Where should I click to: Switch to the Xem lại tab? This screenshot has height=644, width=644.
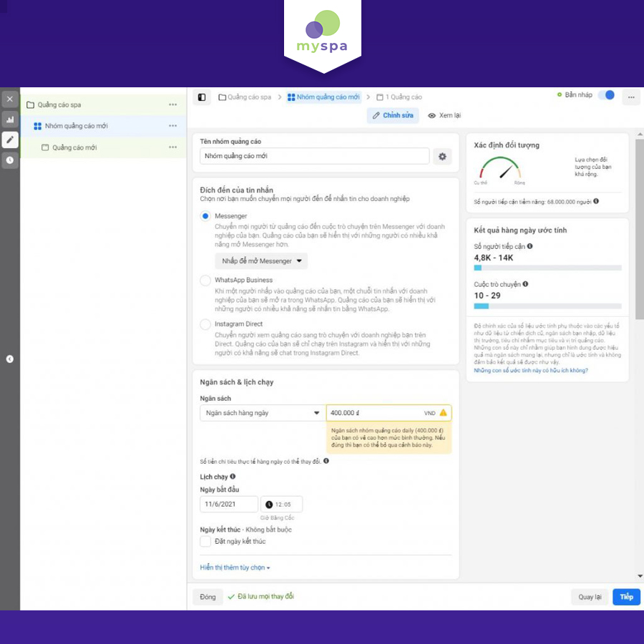[444, 115]
